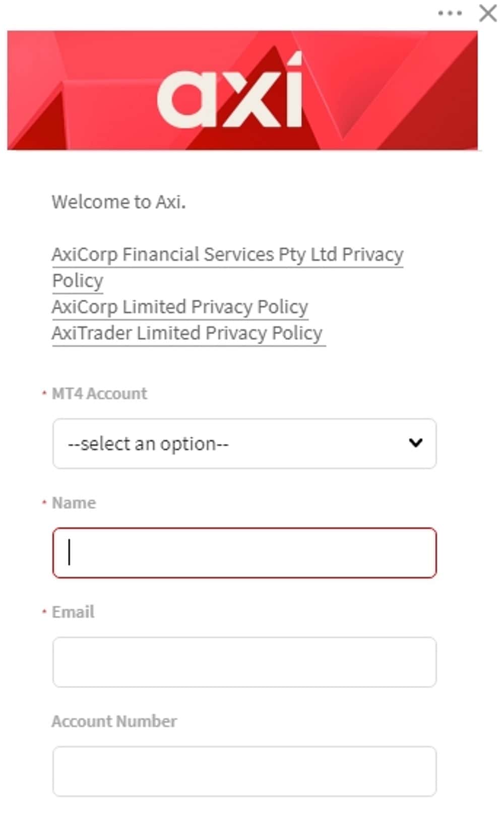Click the Email field label

click(73, 612)
